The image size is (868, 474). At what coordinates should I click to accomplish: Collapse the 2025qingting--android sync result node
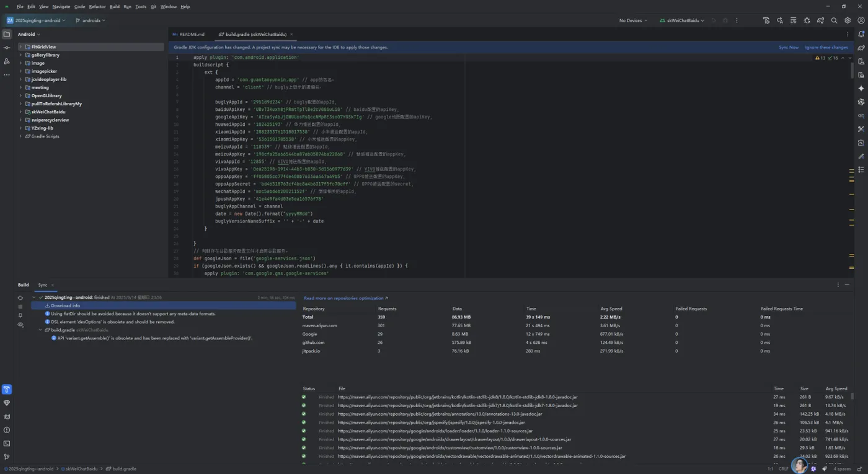click(34, 297)
